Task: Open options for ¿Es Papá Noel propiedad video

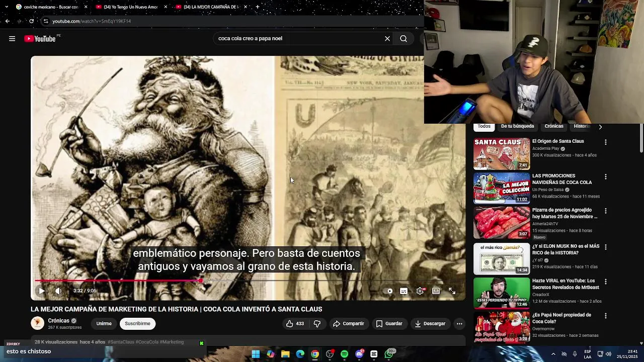Action: [606, 316]
